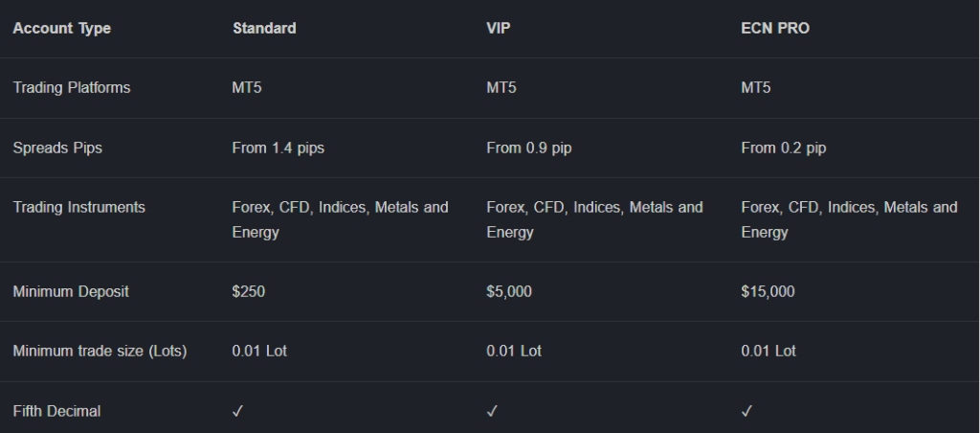
Task: Select the ECN PRO column header
Action: (775, 28)
